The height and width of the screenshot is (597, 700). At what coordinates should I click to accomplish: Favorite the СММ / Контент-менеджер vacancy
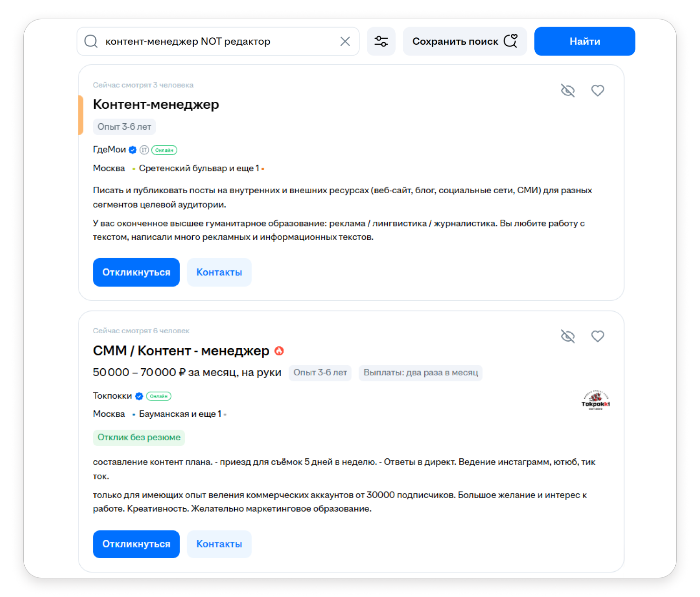coord(597,336)
